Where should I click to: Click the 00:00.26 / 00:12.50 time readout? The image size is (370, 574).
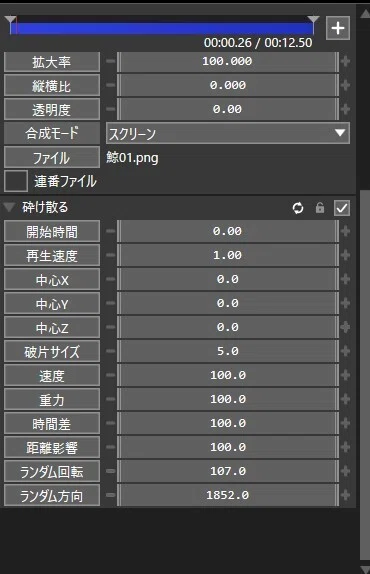[258, 43]
